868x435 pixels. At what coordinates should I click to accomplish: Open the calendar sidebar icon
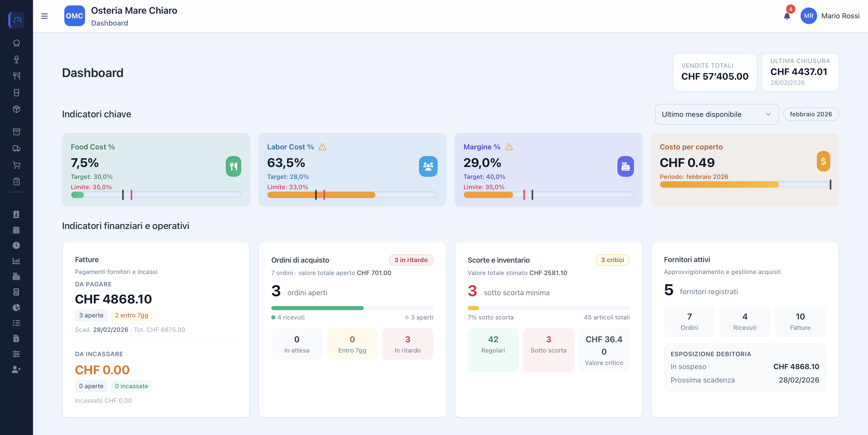pyautogui.click(x=16, y=230)
